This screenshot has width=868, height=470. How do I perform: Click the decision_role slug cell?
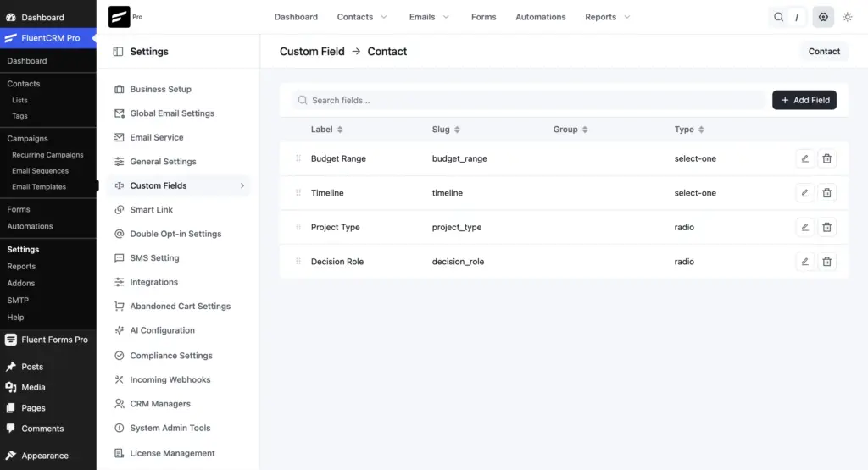pyautogui.click(x=458, y=262)
